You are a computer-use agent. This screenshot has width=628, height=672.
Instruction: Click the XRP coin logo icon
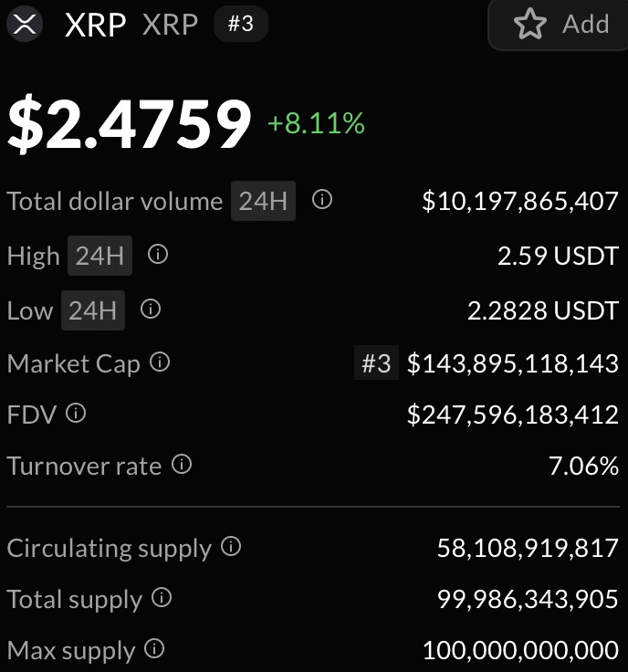point(26,24)
